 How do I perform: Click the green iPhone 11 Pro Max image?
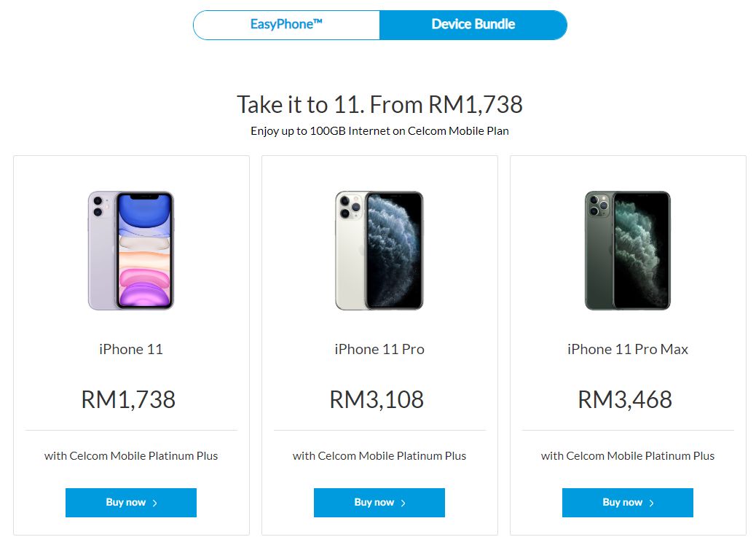click(627, 250)
